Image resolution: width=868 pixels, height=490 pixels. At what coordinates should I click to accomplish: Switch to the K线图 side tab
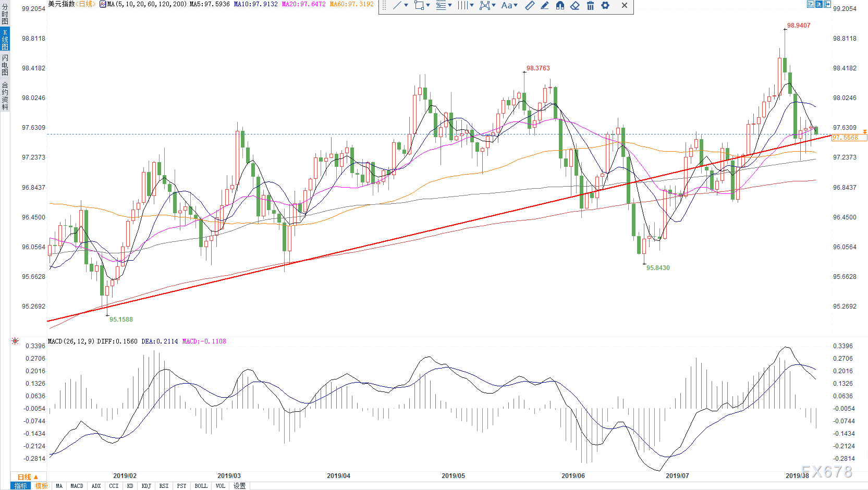[5, 40]
